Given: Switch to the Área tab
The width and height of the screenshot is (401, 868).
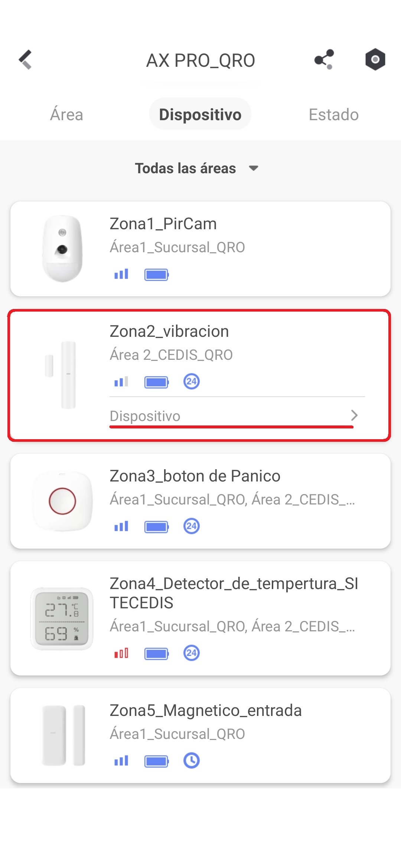Looking at the screenshot, I should (x=67, y=114).
